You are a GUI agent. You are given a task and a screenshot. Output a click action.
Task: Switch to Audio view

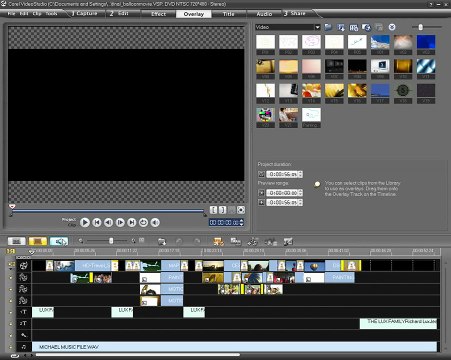59,241
